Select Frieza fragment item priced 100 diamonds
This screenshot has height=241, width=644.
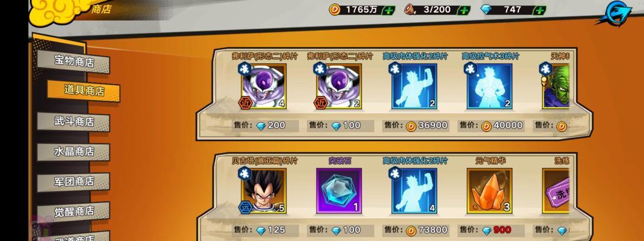click(x=339, y=86)
